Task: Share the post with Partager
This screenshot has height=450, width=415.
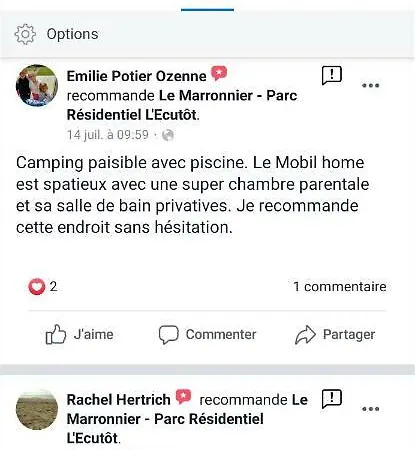Action: click(335, 334)
